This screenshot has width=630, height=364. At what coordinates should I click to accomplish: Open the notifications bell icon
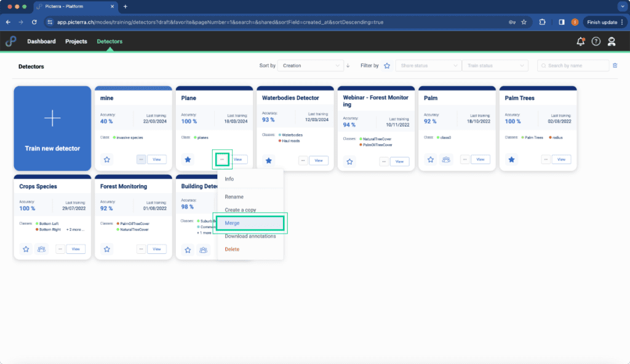(581, 41)
